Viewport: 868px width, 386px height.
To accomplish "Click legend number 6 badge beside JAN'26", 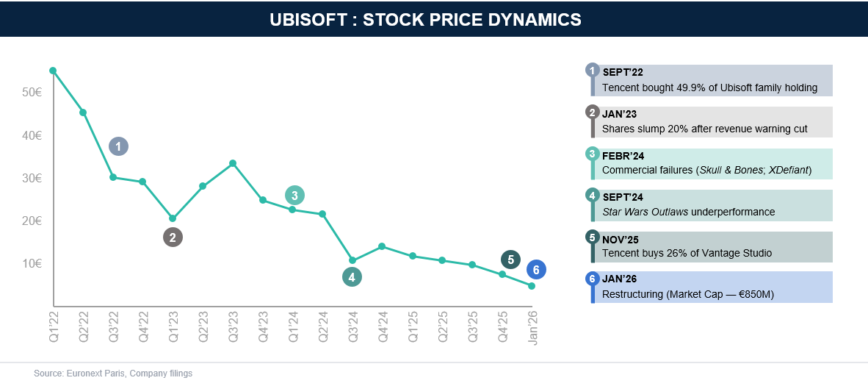I will (593, 279).
